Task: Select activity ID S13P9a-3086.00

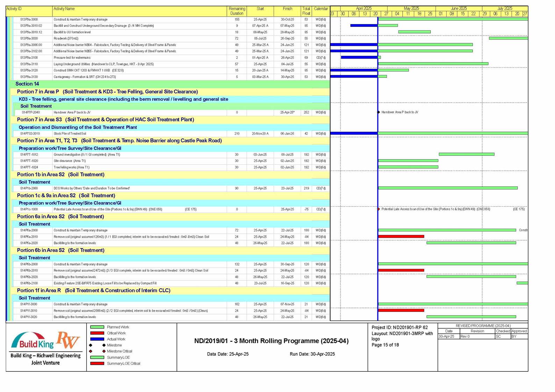Action: click(31, 45)
